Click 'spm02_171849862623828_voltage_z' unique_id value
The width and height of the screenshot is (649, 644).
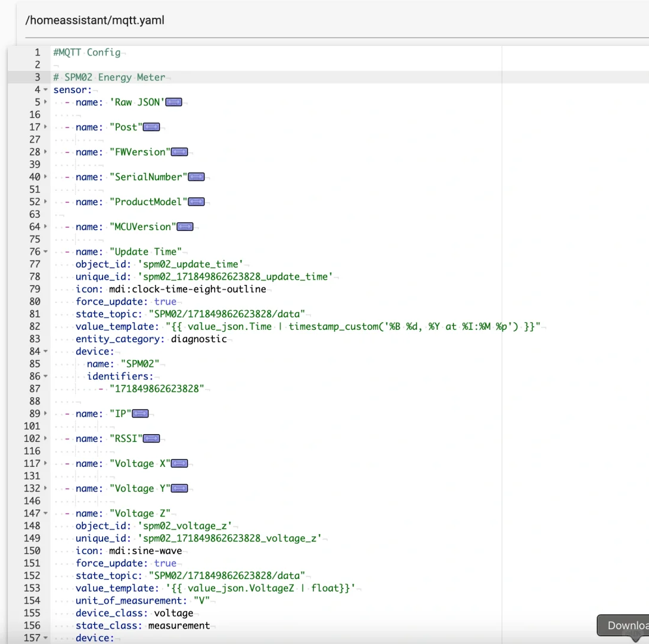pos(229,538)
